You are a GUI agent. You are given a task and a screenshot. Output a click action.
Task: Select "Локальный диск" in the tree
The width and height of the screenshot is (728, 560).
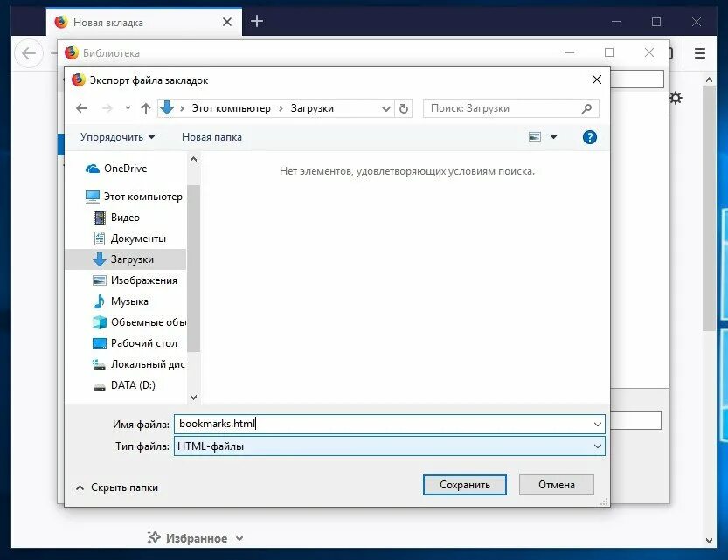pyautogui.click(x=139, y=364)
